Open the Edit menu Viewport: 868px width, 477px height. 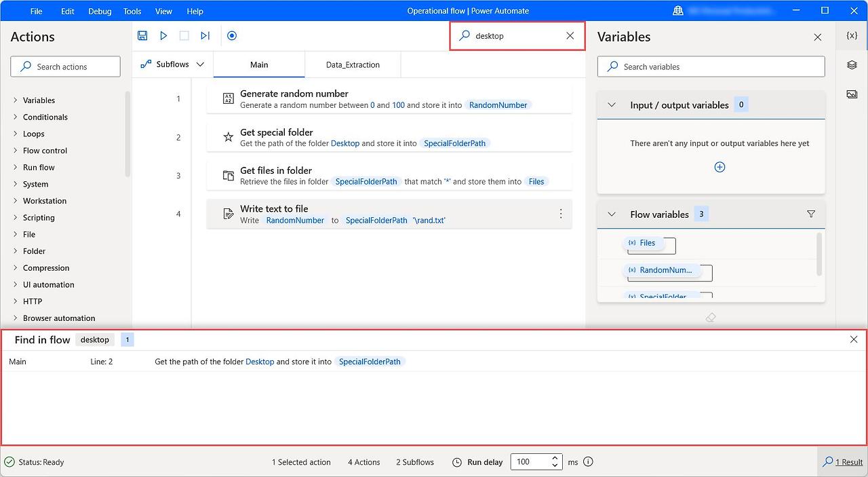[68, 11]
